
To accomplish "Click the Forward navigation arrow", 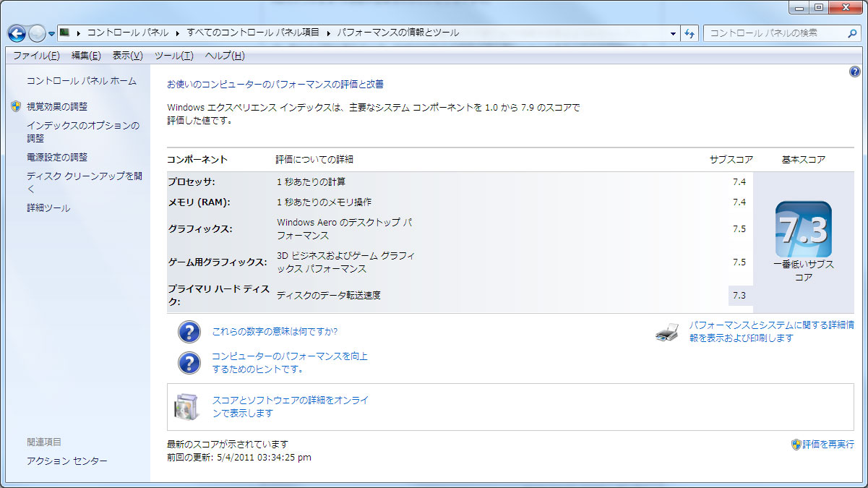I will [37, 33].
